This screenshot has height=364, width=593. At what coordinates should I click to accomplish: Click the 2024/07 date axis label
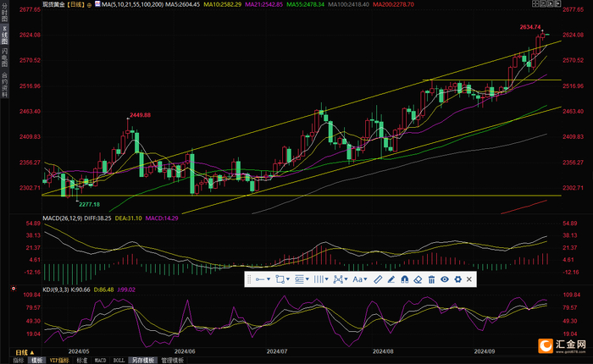click(x=277, y=351)
